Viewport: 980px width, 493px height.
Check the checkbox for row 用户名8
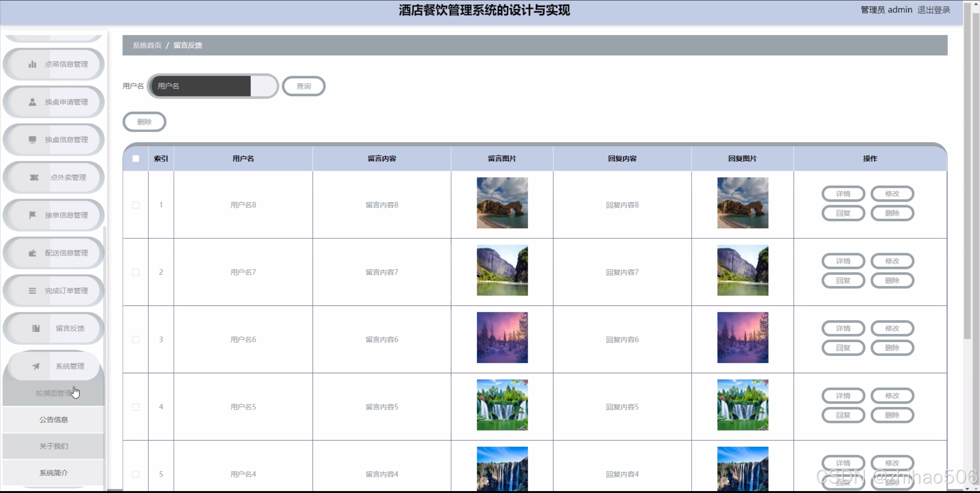point(136,205)
